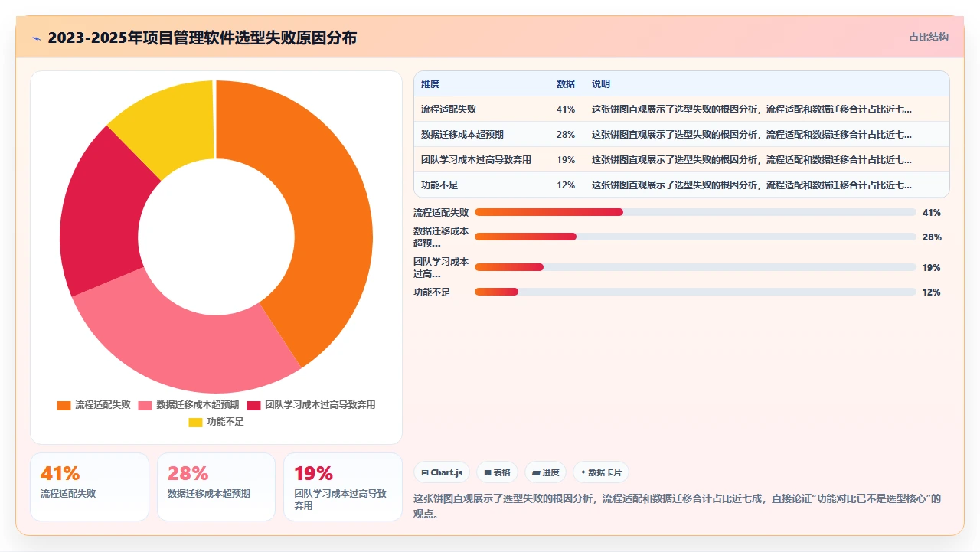Image resolution: width=980 pixels, height=552 pixels.
Task: Toggle the 流程适配失败 orange legend swatch
Action: 64,405
